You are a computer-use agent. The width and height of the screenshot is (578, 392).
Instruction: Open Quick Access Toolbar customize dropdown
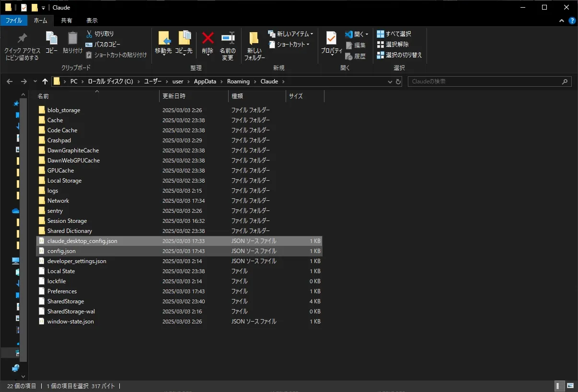[x=43, y=8]
